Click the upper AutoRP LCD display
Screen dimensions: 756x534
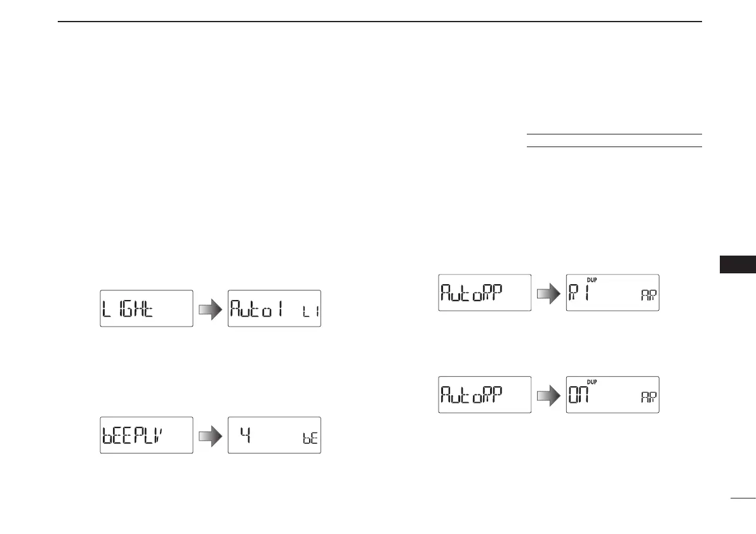click(x=484, y=293)
